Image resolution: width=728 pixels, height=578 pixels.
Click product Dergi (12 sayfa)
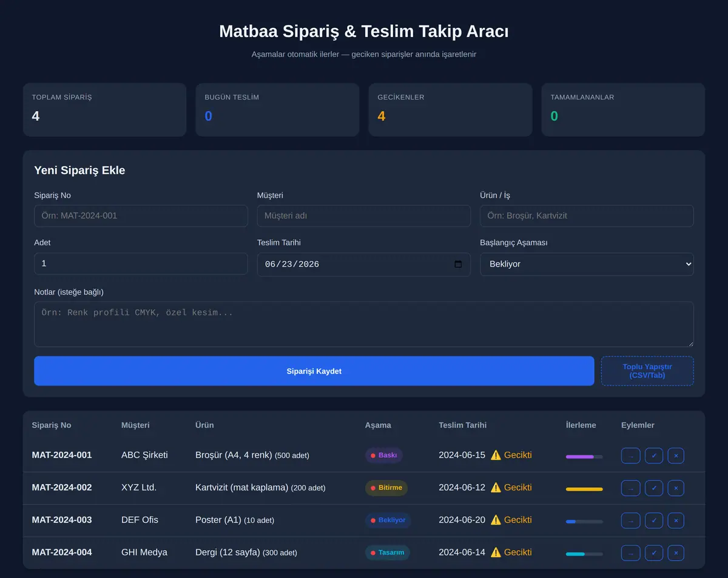coord(227,552)
